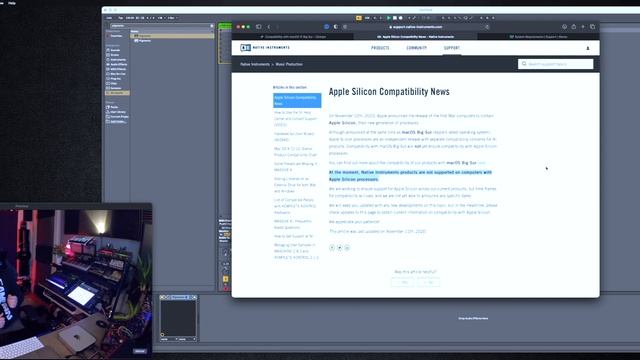Select Audio Effects category in Ableton browser

[118, 64]
